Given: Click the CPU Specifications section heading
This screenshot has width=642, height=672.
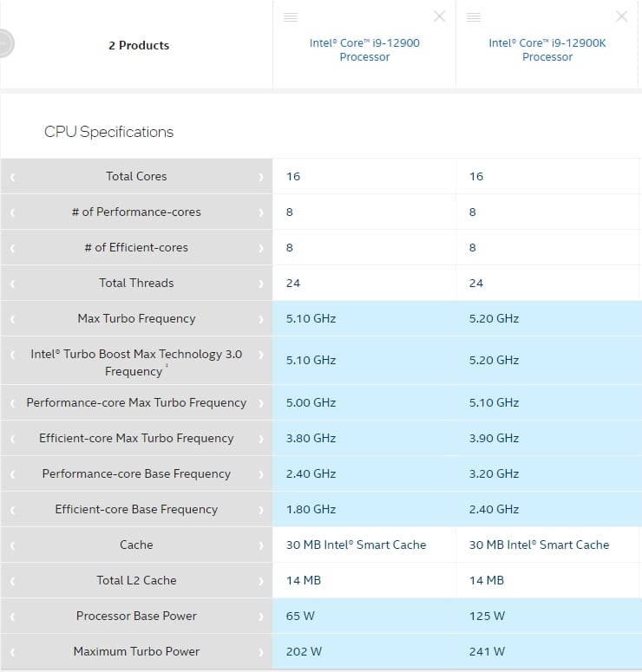Looking at the screenshot, I should point(109,132).
